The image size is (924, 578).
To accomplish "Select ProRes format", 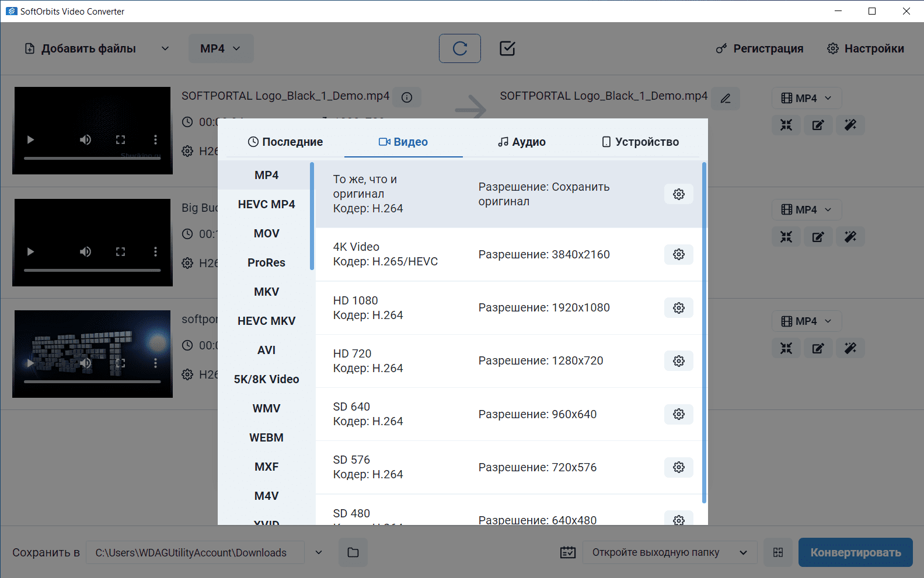I will click(x=266, y=262).
